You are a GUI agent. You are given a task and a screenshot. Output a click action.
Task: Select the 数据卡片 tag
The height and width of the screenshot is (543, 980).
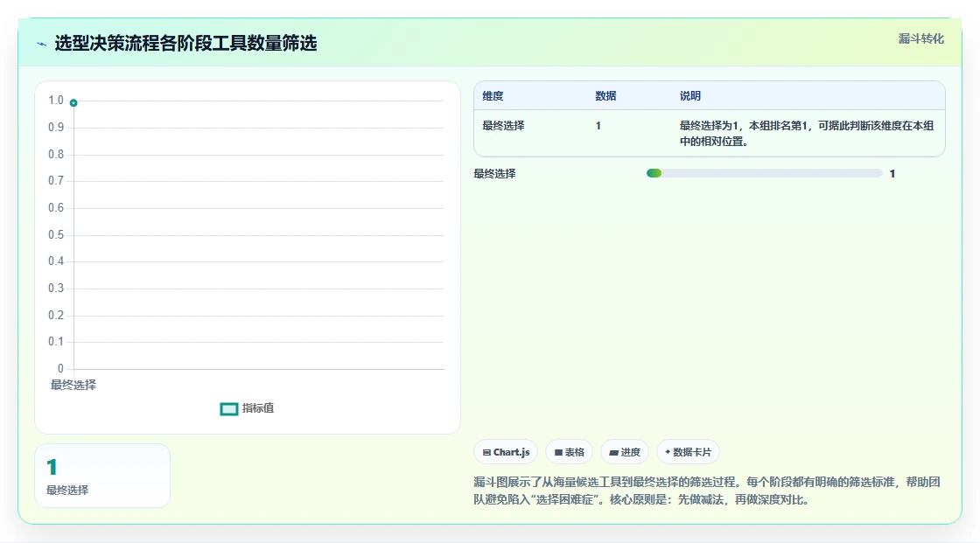click(x=688, y=452)
